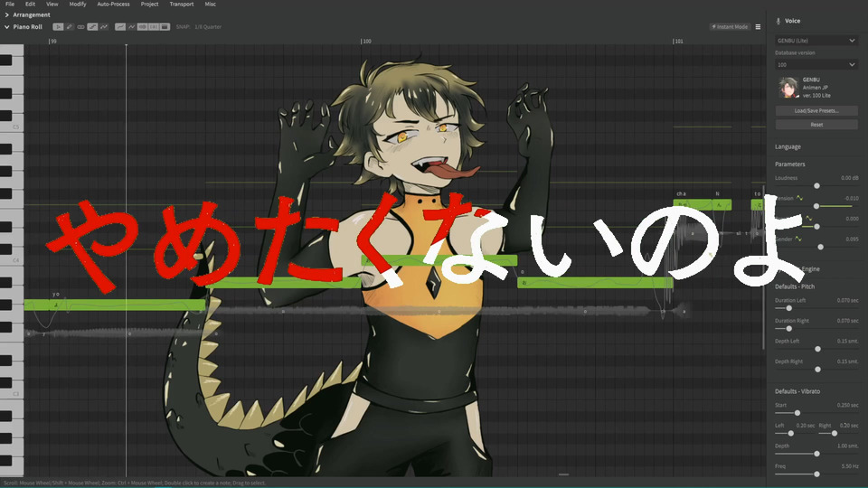Click the Depth Left slider handle

coord(817,349)
